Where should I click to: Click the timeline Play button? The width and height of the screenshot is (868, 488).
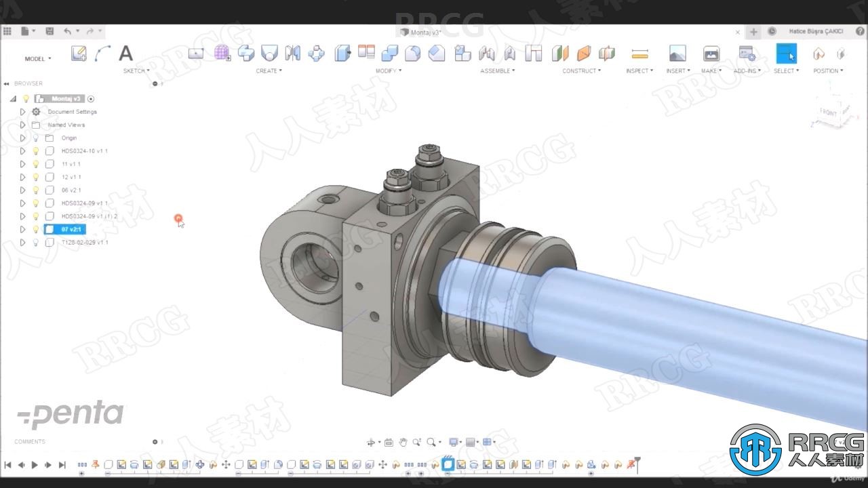35,465
